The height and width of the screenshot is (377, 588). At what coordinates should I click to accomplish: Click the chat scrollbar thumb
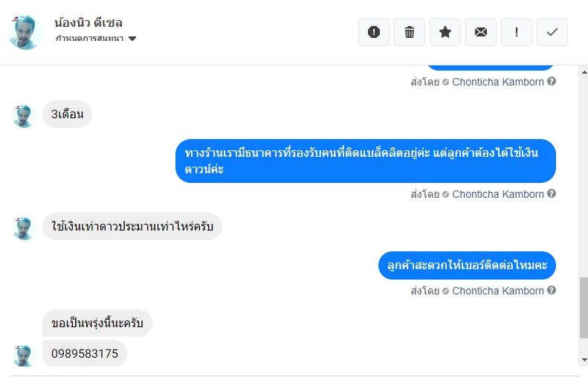pos(583,306)
